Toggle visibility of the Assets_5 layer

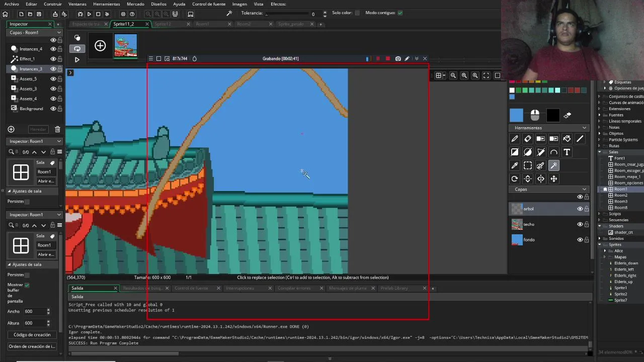[x=53, y=78]
